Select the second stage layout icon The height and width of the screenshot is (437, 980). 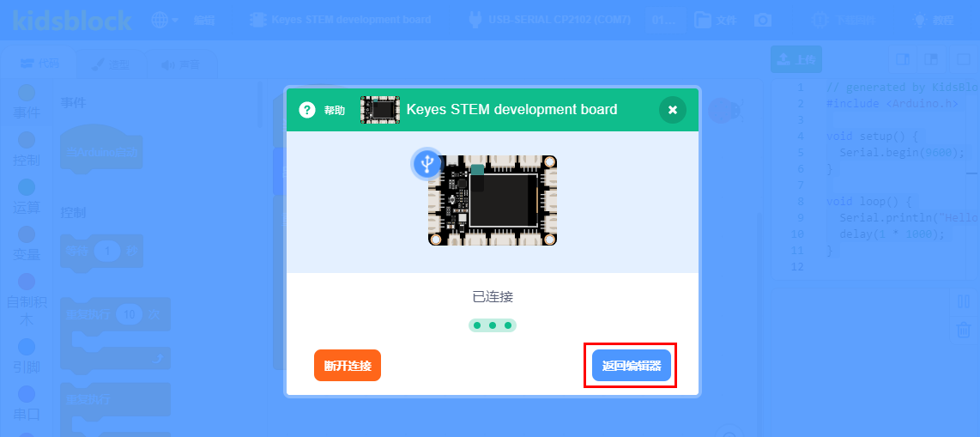click(x=930, y=59)
